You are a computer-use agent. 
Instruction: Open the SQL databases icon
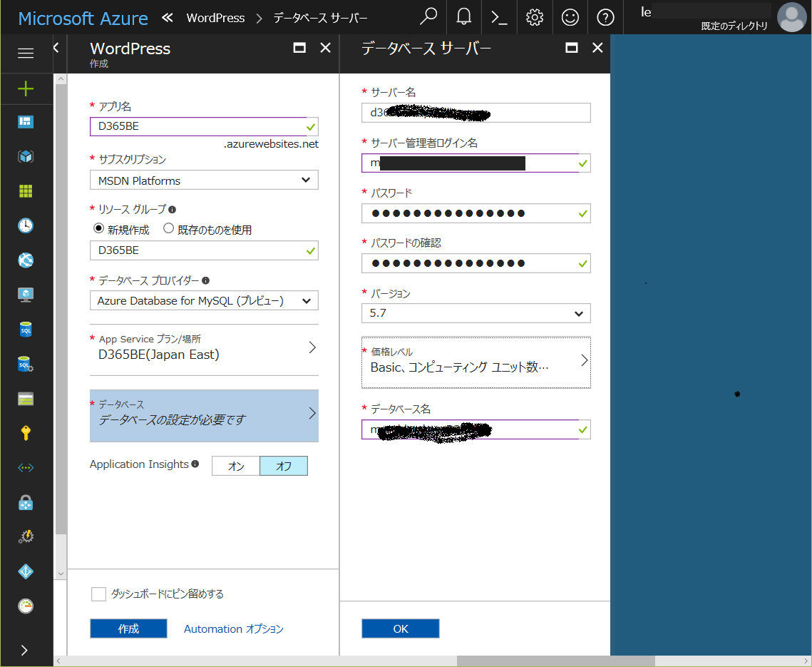pos(26,330)
